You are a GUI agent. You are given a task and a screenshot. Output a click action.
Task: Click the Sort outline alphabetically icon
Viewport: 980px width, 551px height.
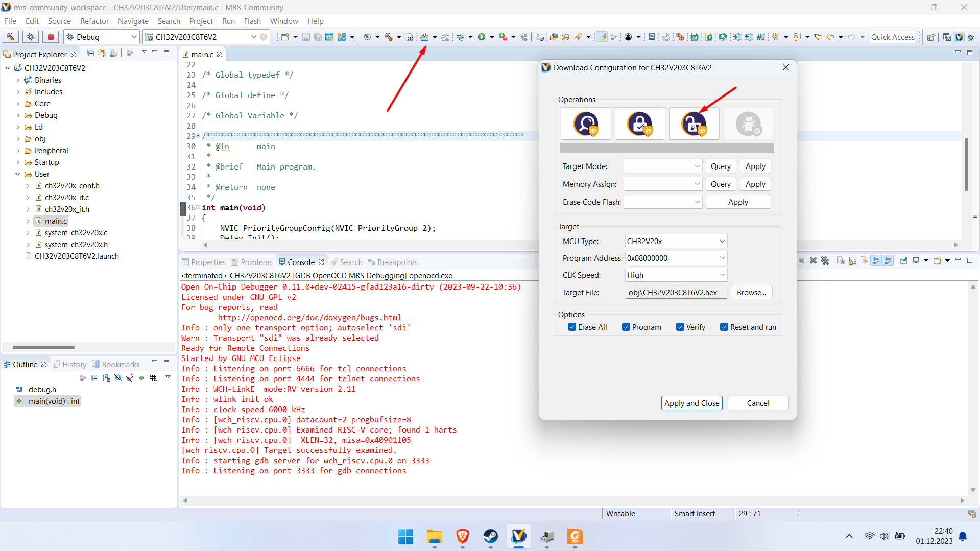[106, 378]
